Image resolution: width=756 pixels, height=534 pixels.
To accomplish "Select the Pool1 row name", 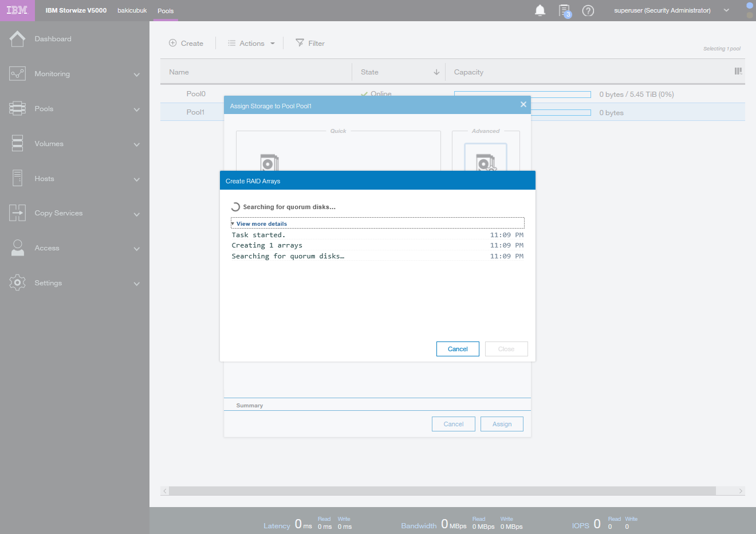I will coord(195,112).
